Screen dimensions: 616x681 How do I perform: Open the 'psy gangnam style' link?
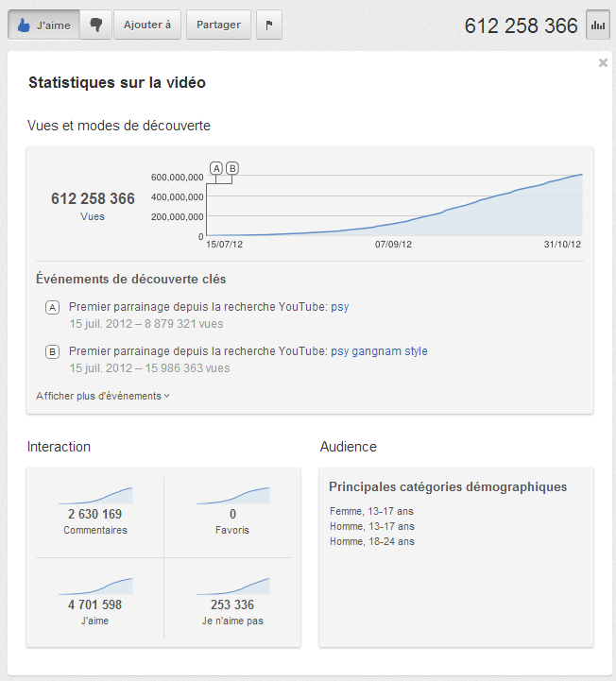[379, 351]
